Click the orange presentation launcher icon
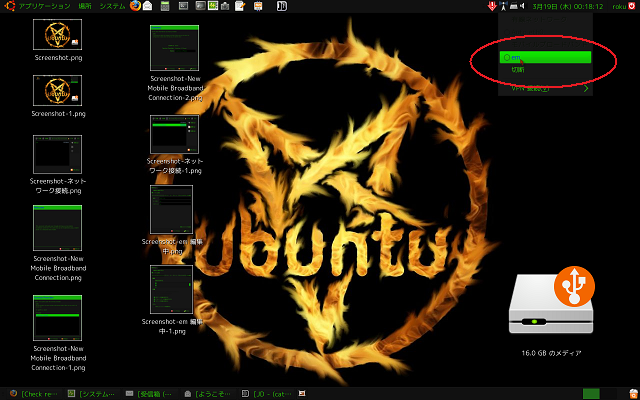The height and width of the screenshot is (400, 640). 258,6
